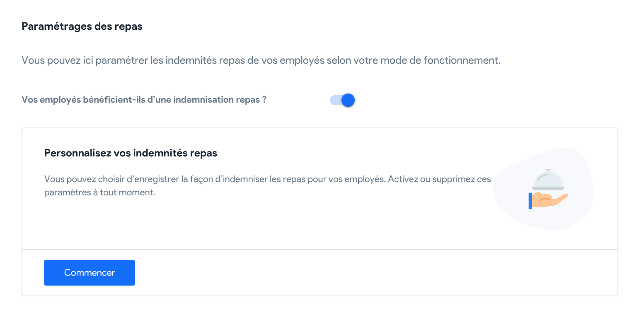
Task: Click the 'Personnalisez vos indemnités repas' title
Action: 131,153
